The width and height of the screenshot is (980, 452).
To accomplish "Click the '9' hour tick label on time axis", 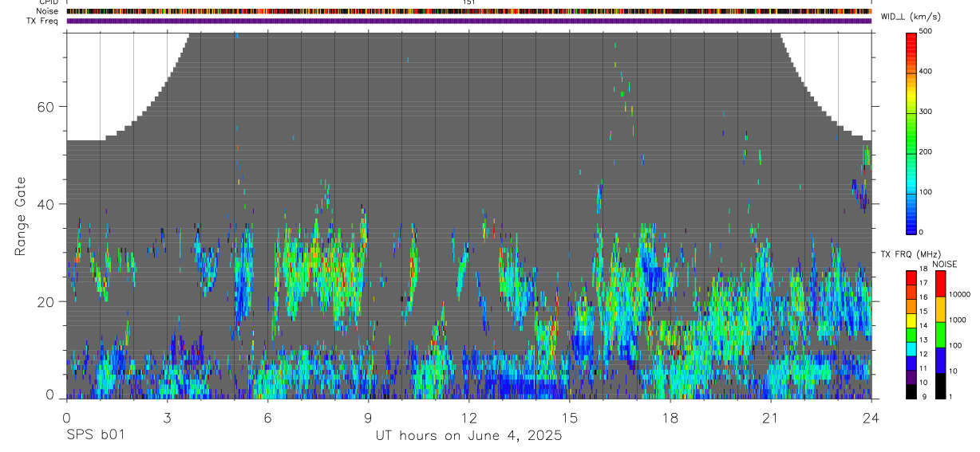I will 368,418.
